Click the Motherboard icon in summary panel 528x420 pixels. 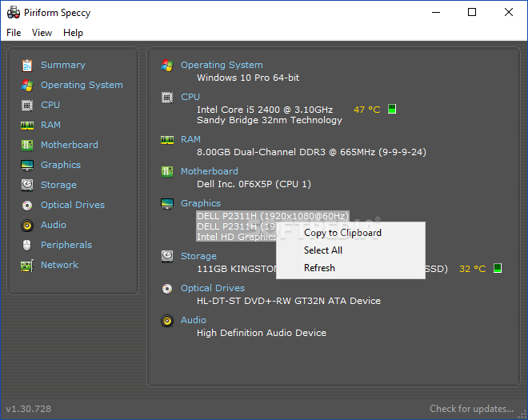[x=167, y=172]
